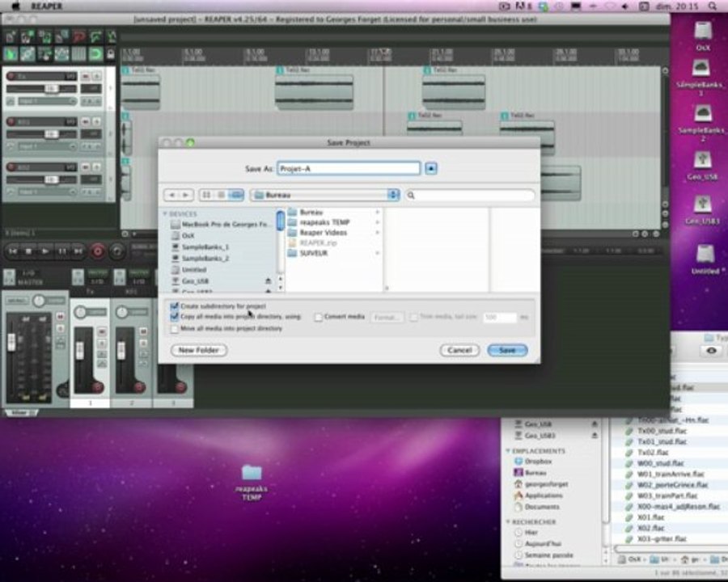The height and width of the screenshot is (582, 728).
Task: Open third track input dropdown
Action: coord(46,192)
